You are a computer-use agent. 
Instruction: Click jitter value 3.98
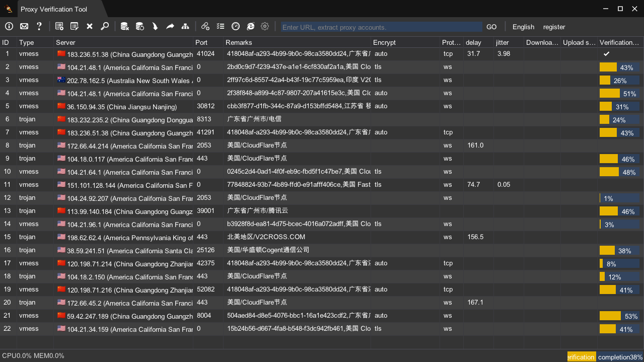(504, 53)
